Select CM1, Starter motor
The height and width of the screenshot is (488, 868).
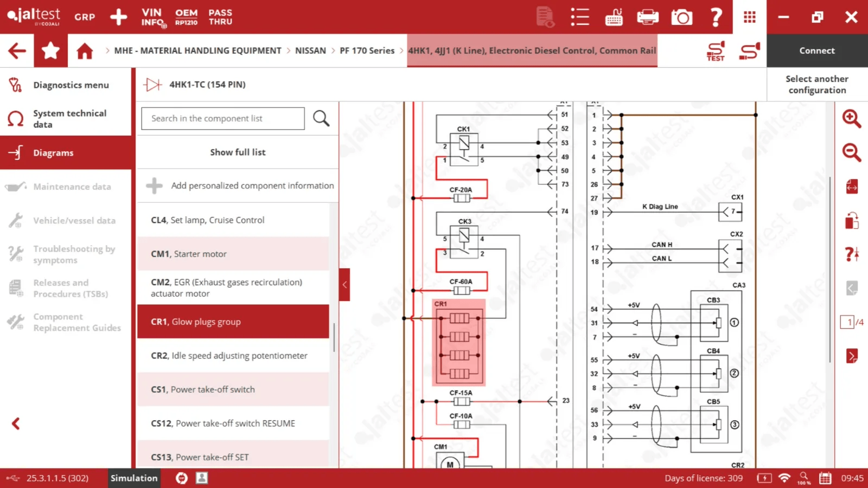point(233,254)
